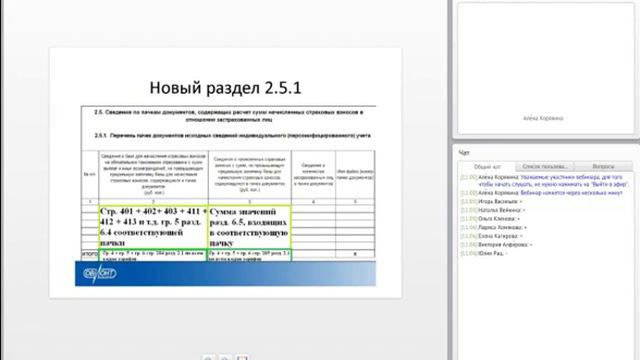Click slide title "Новый раздел 2.5.1"
This screenshot has width=640, height=360.
[x=225, y=88]
